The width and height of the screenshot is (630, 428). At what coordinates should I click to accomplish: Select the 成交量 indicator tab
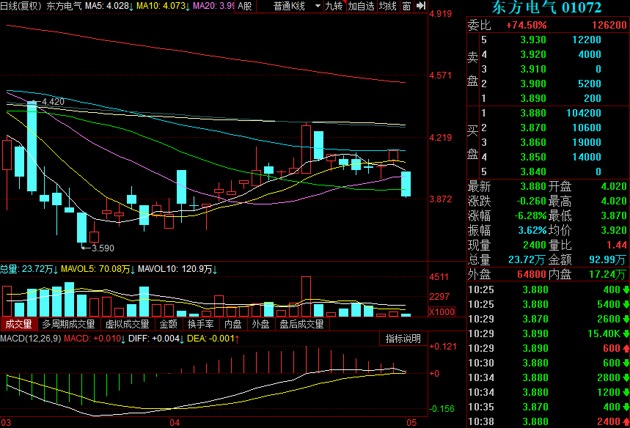(18, 324)
